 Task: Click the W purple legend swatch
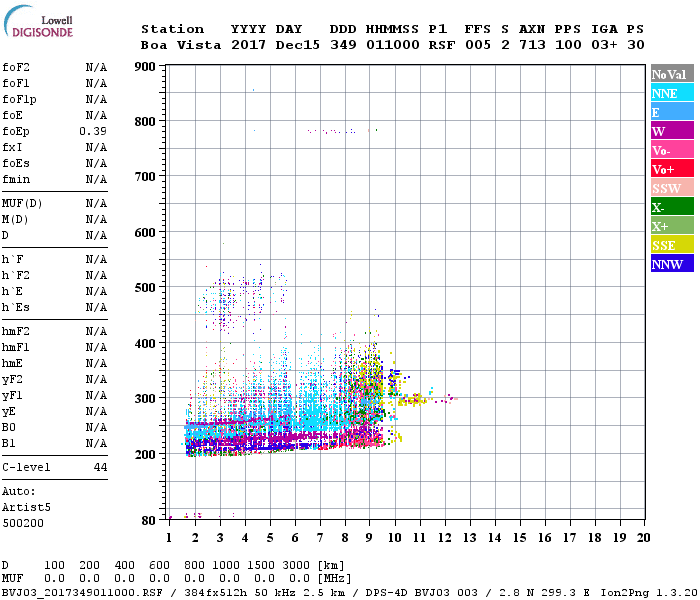pyautogui.click(x=672, y=131)
